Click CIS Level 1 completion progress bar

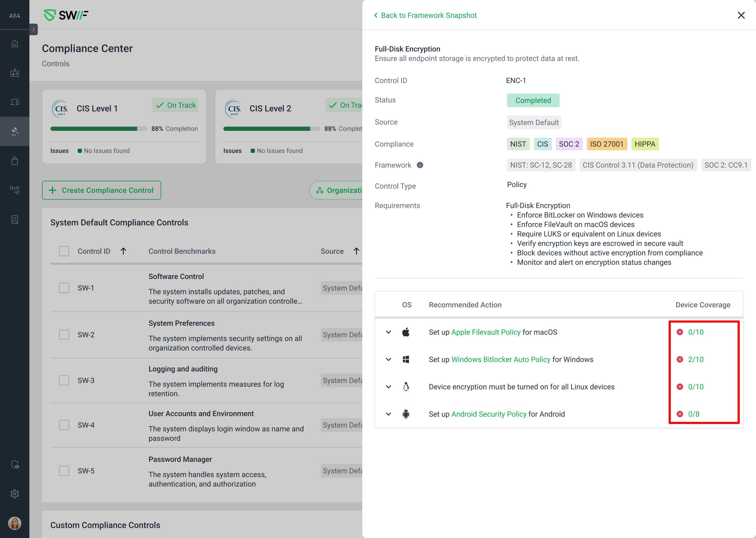(x=98, y=129)
